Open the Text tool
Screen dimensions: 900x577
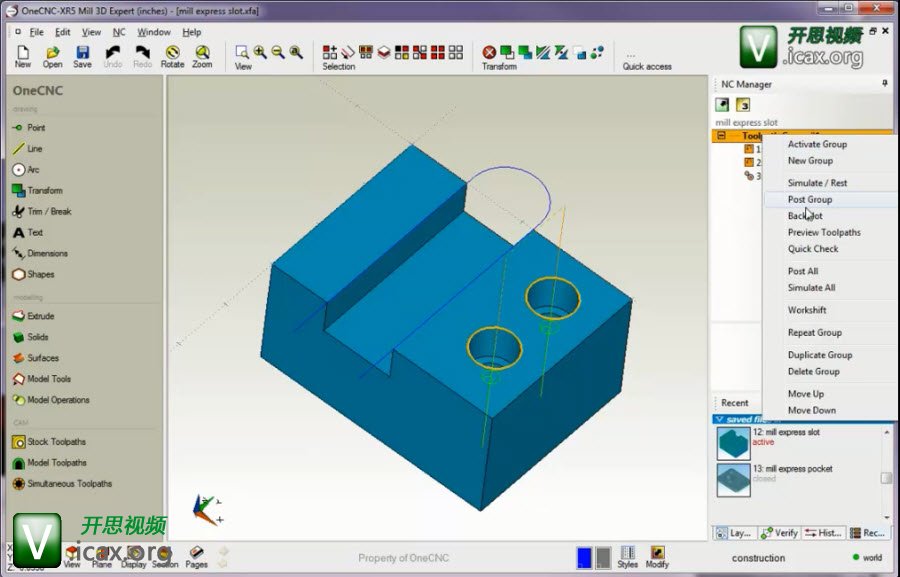(x=28, y=233)
